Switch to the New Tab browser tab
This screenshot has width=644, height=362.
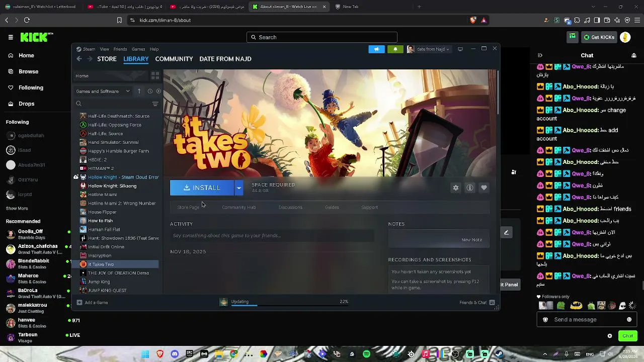(x=351, y=7)
